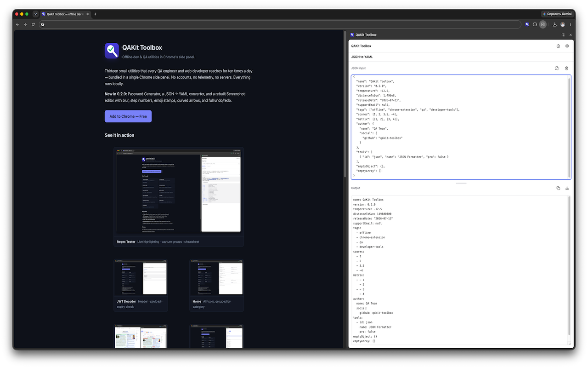
Task: Click the QAKit Toolbox title in panel
Action: coord(361,46)
